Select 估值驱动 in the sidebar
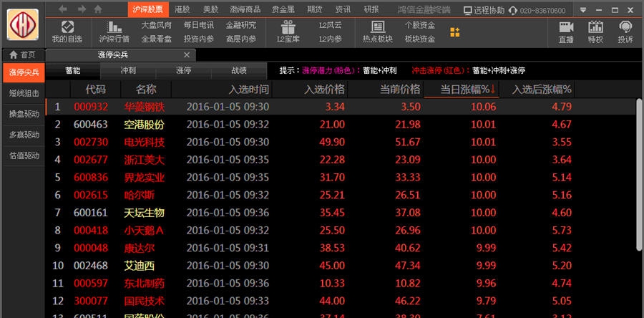 pyautogui.click(x=24, y=155)
